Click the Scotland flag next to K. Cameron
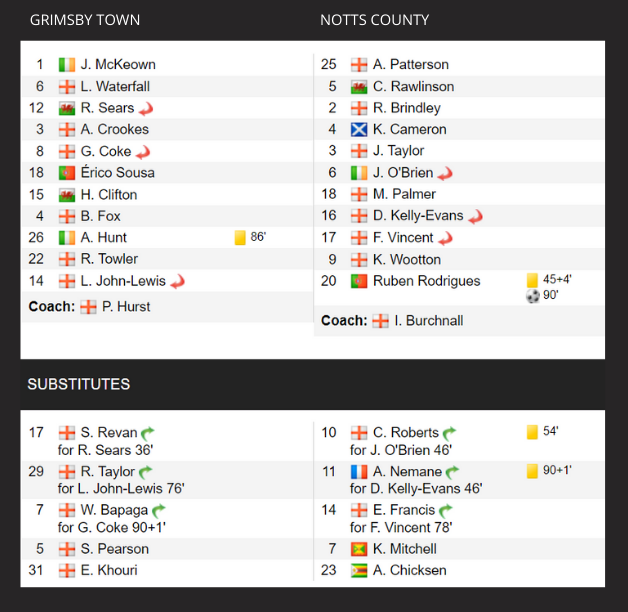Viewport: 628px width, 612px height. click(x=359, y=129)
